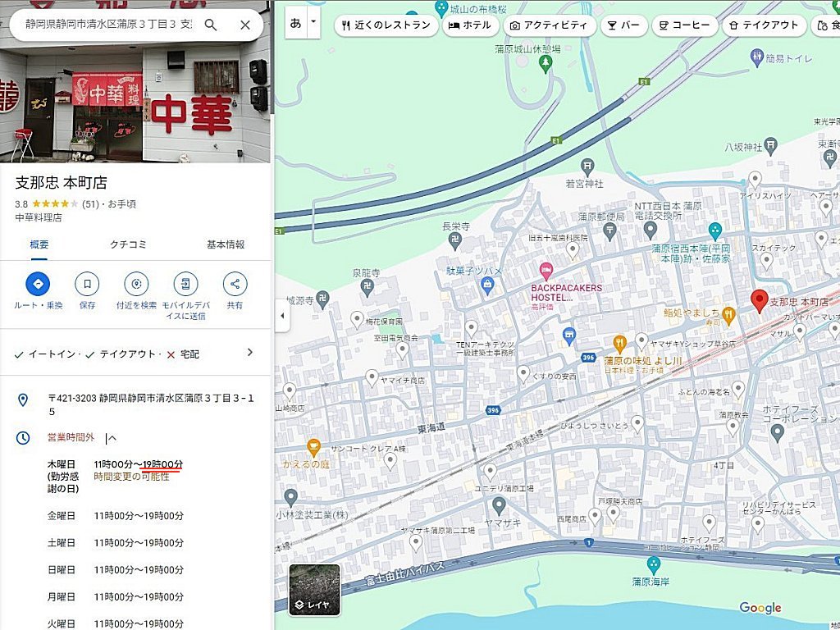Open route directions (ルート・乗換) icon
840x630 pixels.
coord(38,284)
